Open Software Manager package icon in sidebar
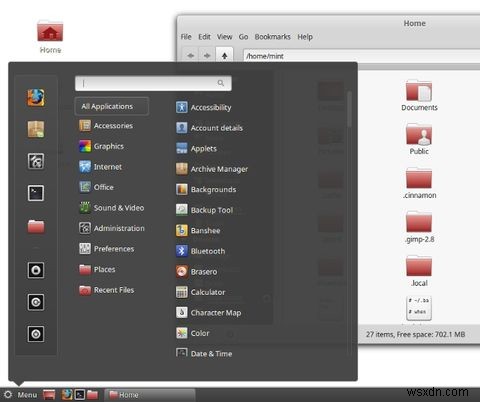This screenshot has width=480, height=402. (x=36, y=129)
